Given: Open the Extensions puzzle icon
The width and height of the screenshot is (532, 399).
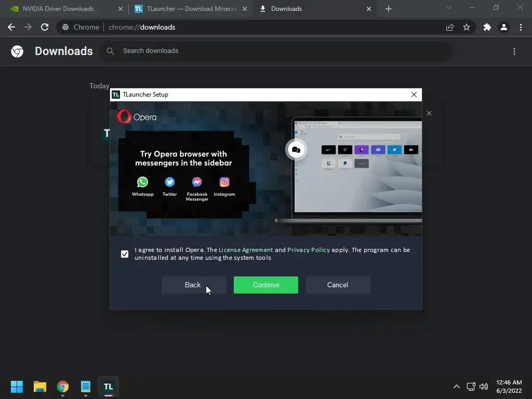Looking at the screenshot, I should (x=487, y=27).
